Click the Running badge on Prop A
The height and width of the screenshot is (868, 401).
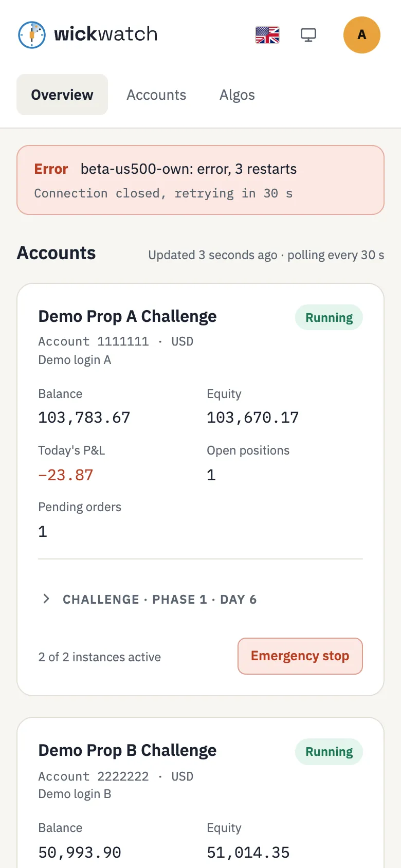329,318
